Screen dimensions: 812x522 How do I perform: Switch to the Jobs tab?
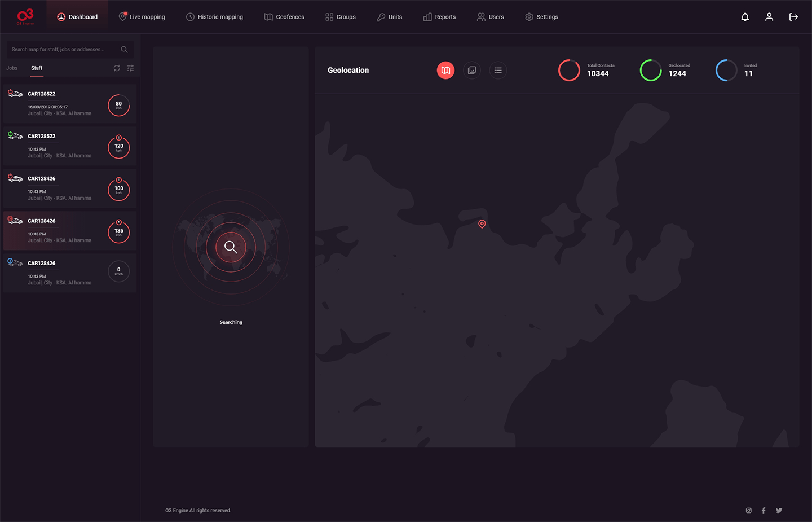pos(12,68)
